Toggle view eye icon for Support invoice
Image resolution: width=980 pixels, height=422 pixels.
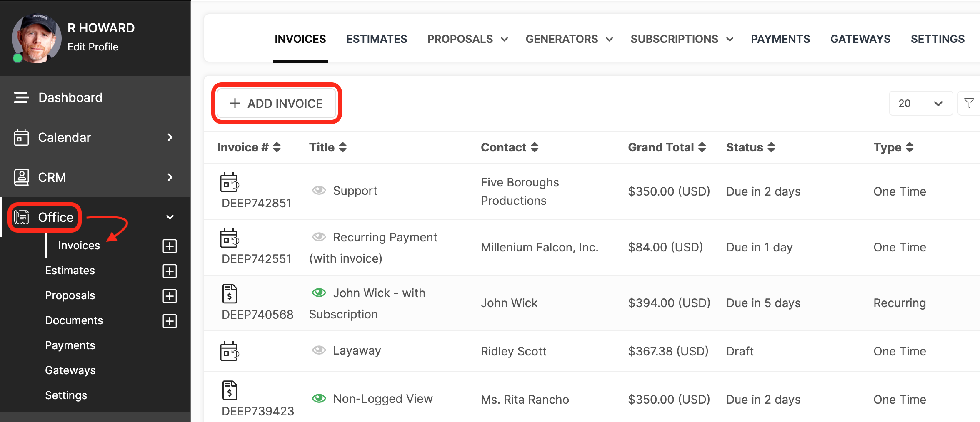319,190
